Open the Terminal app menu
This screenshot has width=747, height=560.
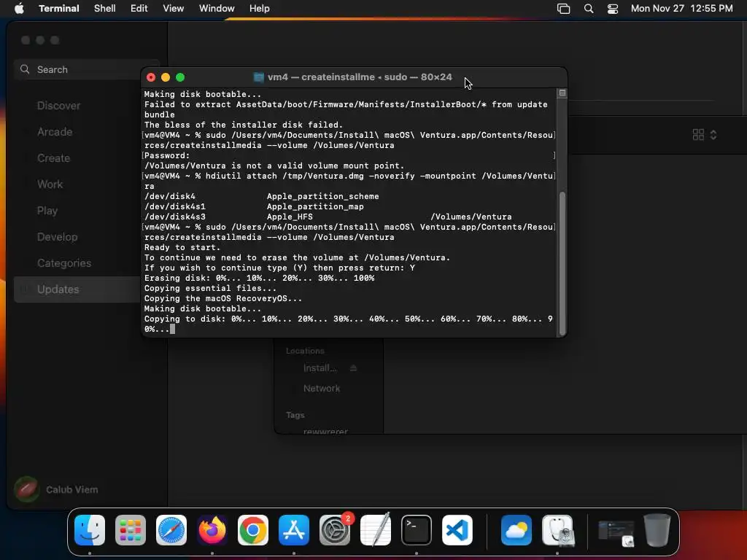click(x=58, y=9)
